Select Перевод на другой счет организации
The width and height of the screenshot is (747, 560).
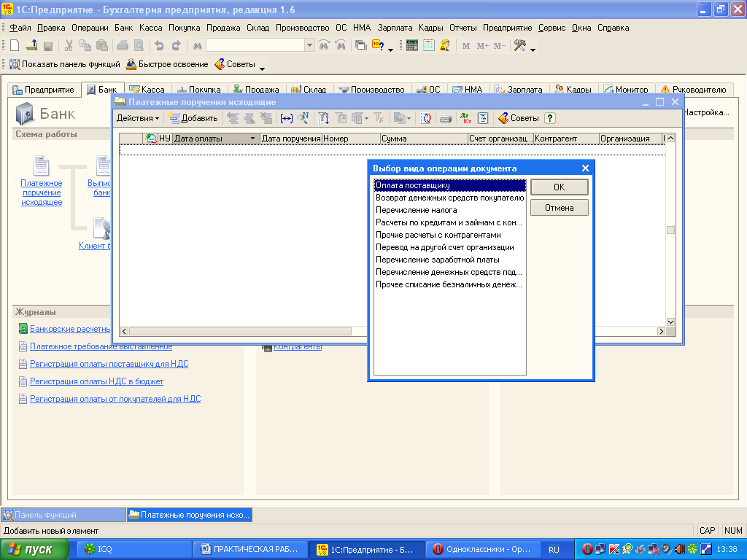click(449, 247)
